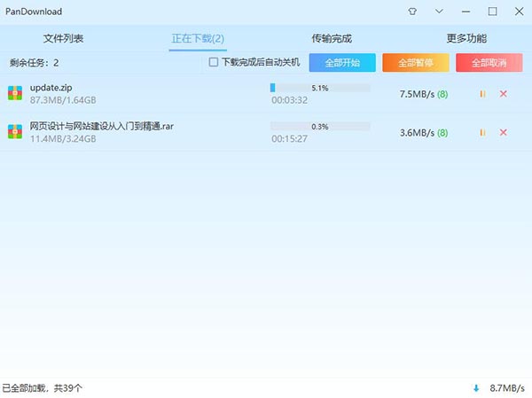The width and height of the screenshot is (532, 398).
Task: Maximize the PanDownload window
Action: point(492,12)
